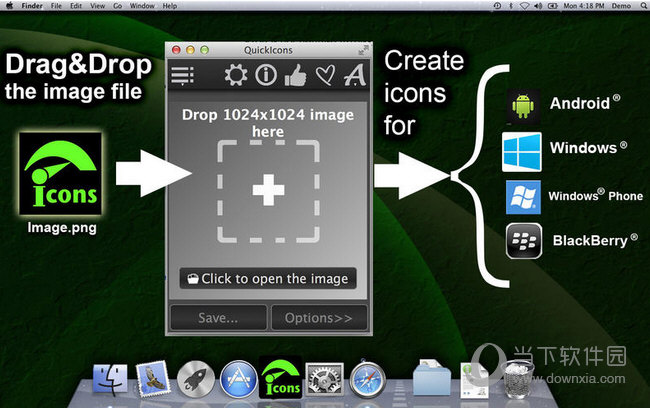Click 'Click to open the image' button
This screenshot has height=408, width=650.
[268, 279]
